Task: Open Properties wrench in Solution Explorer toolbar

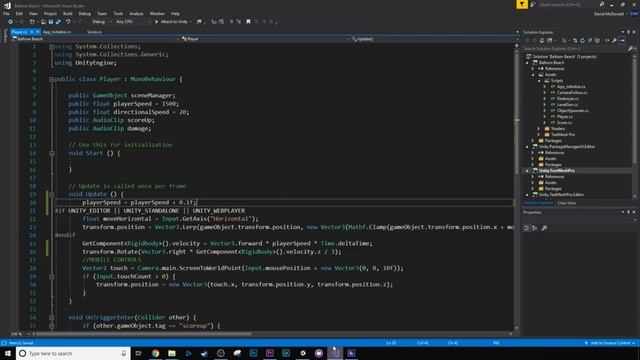Action: pos(614,40)
